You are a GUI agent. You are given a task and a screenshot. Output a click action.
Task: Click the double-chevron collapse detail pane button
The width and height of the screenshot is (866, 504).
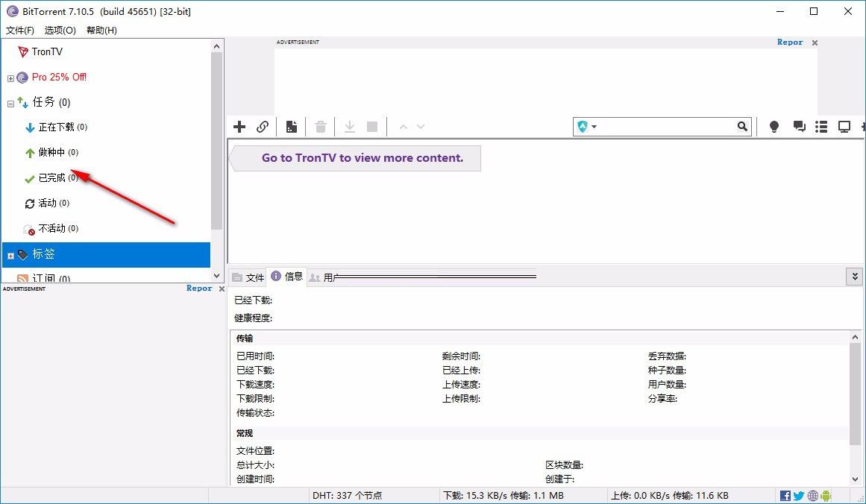pyautogui.click(x=854, y=277)
